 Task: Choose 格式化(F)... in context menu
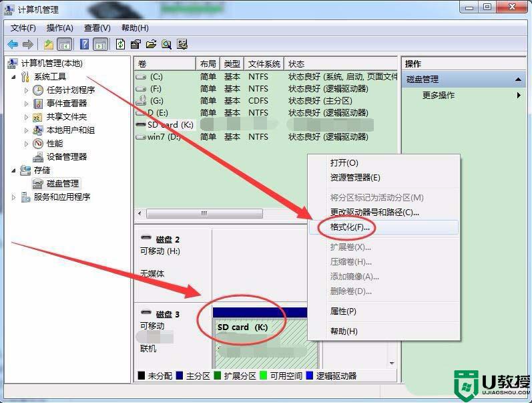coord(383,227)
